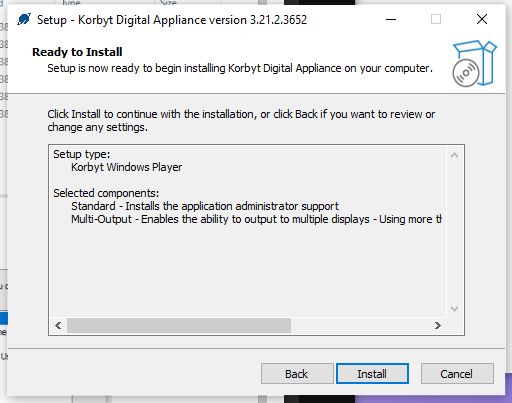Image resolution: width=512 pixels, height=403 pixels.
Task: Click the horizontal scrollbar thumb
Action: (179, 325)
